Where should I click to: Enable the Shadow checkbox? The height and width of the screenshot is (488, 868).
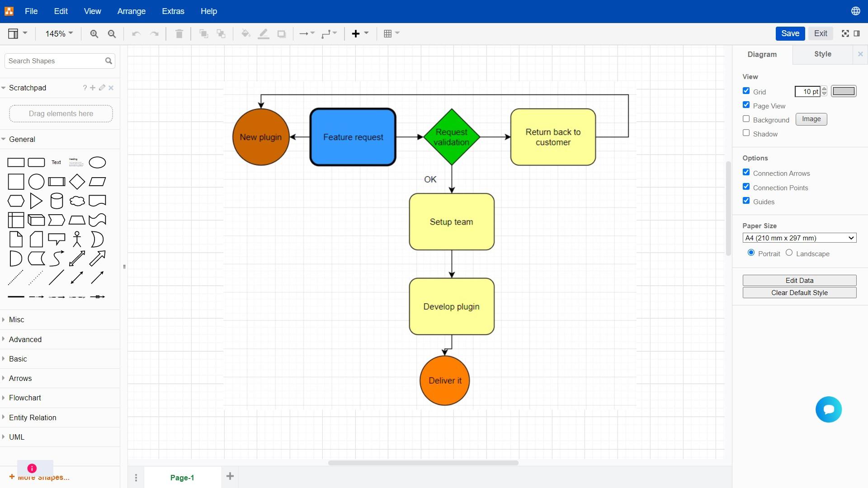tap(746, 133)
